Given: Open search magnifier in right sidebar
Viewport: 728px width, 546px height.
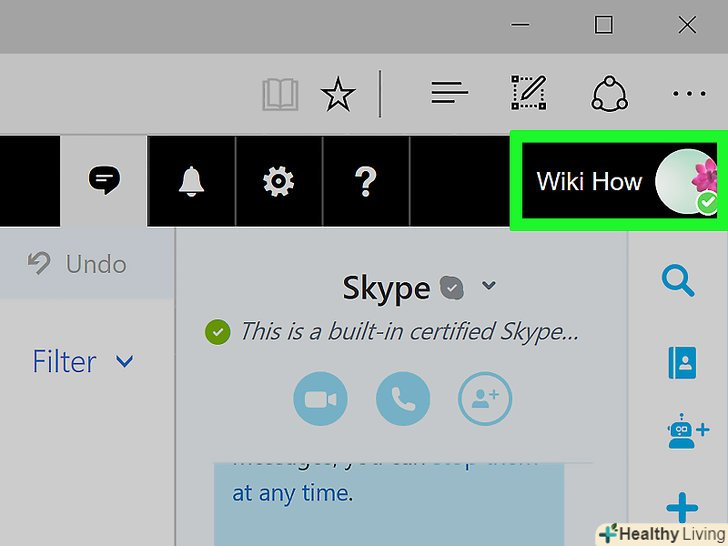Looking at the screenshot, I should (x=678, y=280).
